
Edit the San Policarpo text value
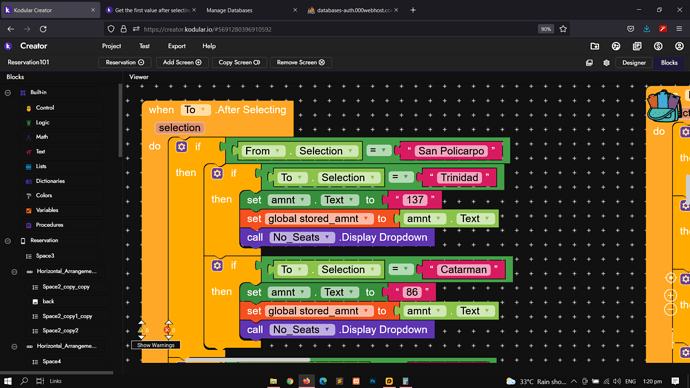(451, 151)
